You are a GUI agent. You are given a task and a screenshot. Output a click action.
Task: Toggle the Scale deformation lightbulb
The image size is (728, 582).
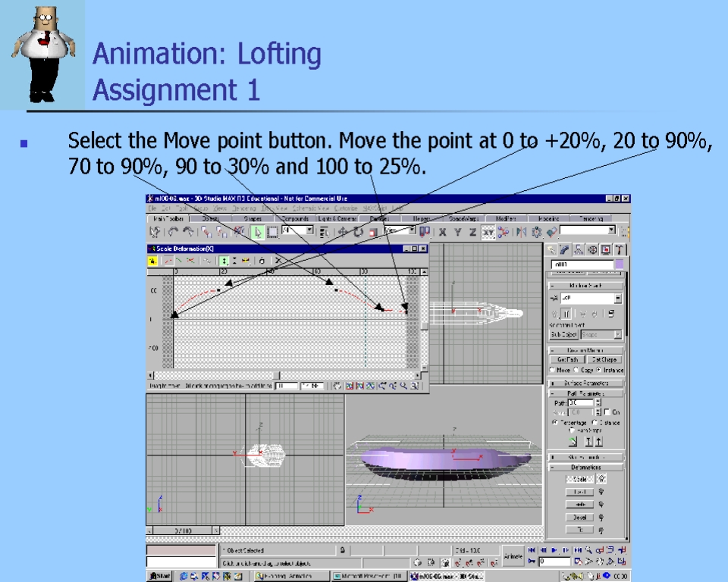click(602, 479)
